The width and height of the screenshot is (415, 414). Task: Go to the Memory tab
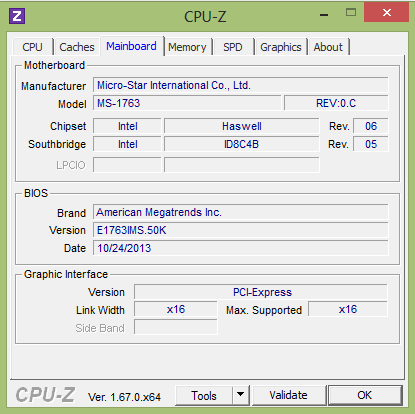coord(187,47)
